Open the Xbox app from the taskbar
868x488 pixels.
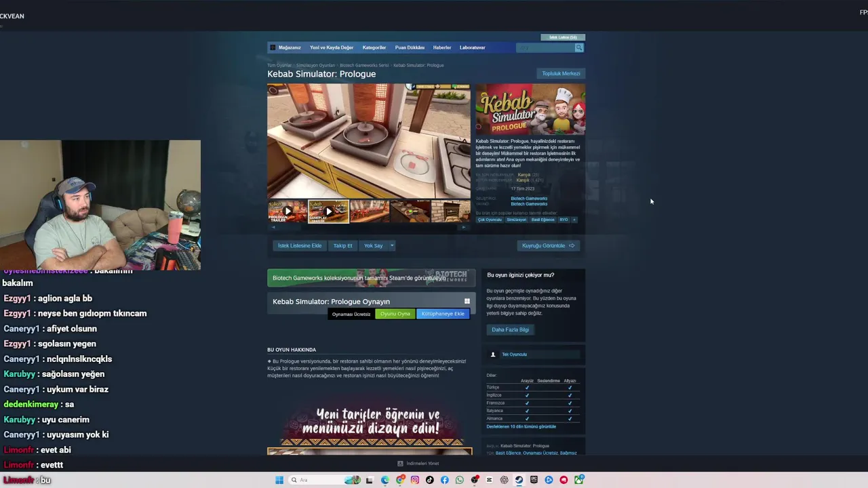point(578,480)
